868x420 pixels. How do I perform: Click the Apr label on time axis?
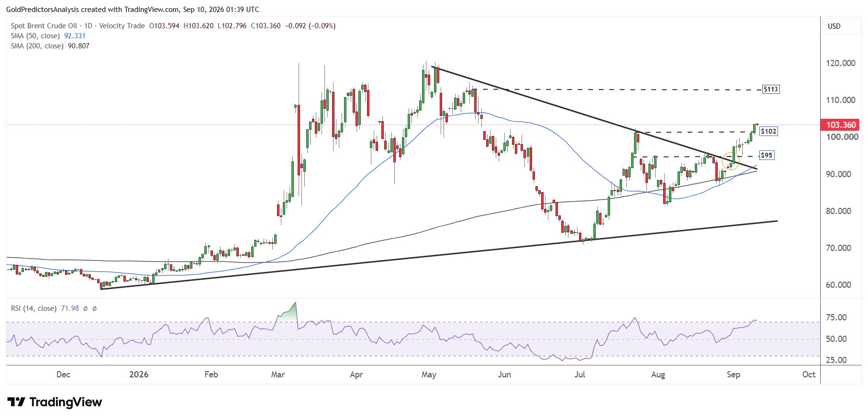[356, 375]
